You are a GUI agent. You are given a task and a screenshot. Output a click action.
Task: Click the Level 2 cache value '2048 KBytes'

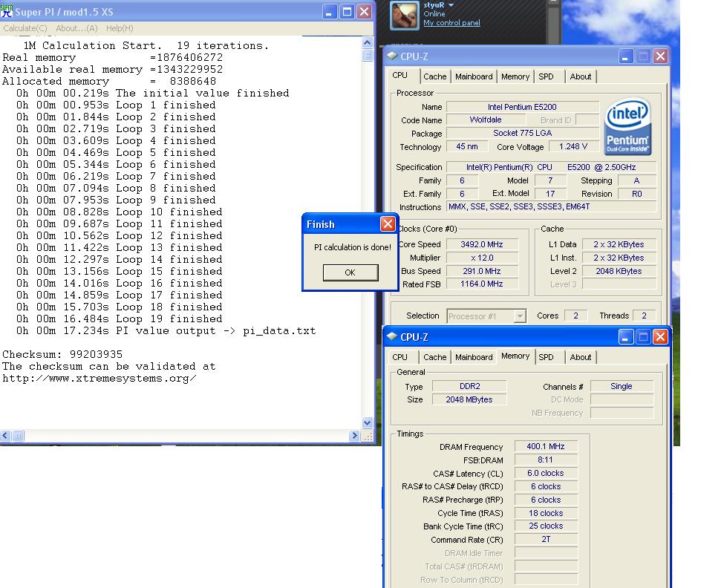point(619,271)
